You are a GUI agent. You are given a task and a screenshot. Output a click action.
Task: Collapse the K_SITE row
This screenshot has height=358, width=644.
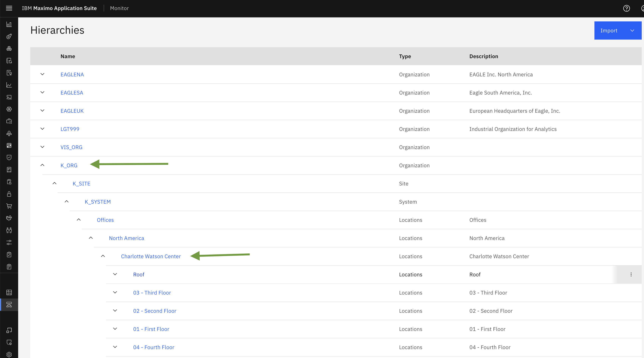(x=54, y=183)
